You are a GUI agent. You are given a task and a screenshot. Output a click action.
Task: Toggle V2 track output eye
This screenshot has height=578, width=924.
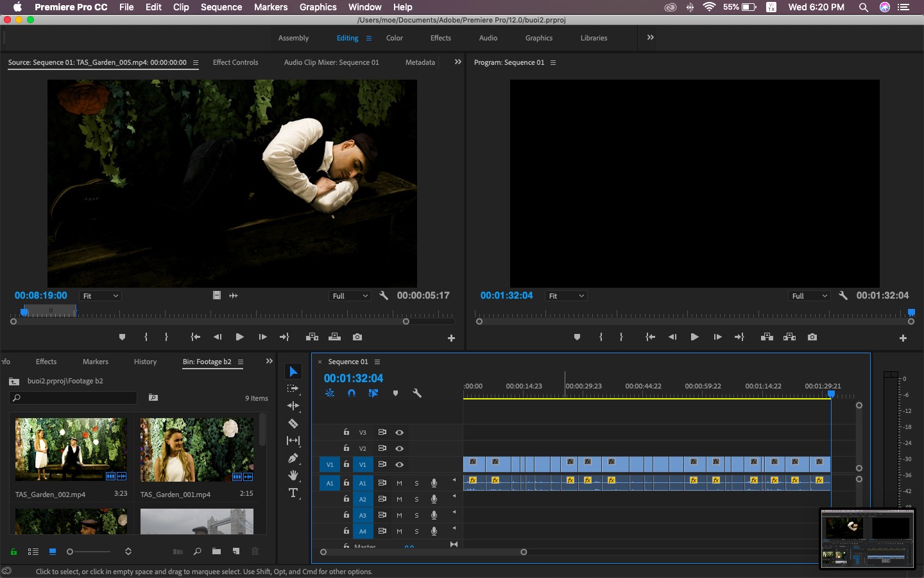[399, 448]
